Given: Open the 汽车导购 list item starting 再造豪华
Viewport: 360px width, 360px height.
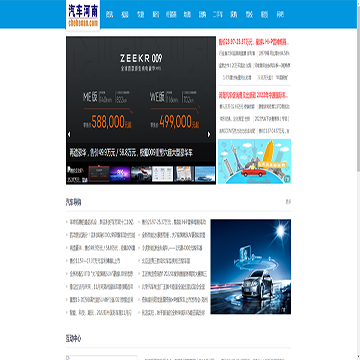Looking at the screenshot, I should coord(102,248).
